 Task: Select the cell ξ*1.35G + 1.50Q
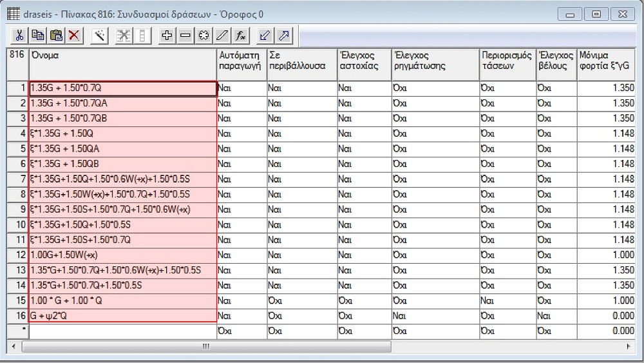click(x=122, y=133)
